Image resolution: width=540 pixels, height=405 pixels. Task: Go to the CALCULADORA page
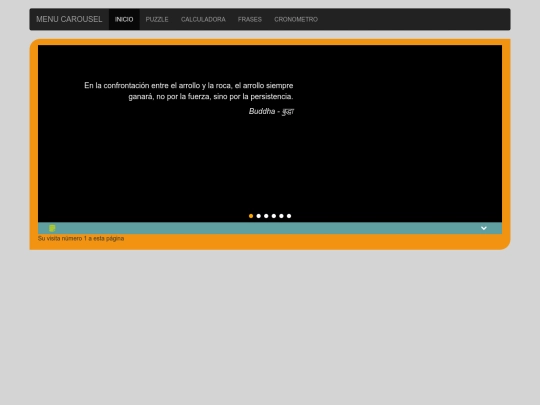click(203, 19)
